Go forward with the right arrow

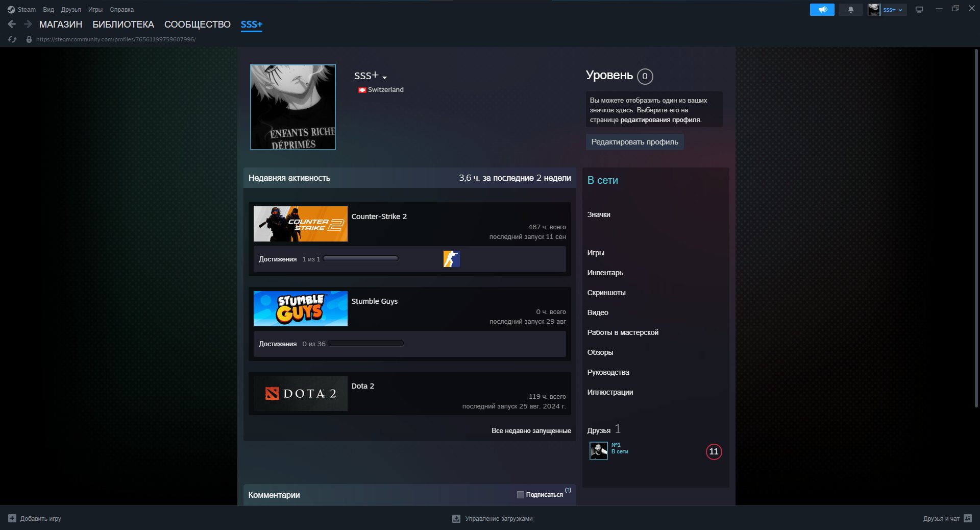[28, 24]
